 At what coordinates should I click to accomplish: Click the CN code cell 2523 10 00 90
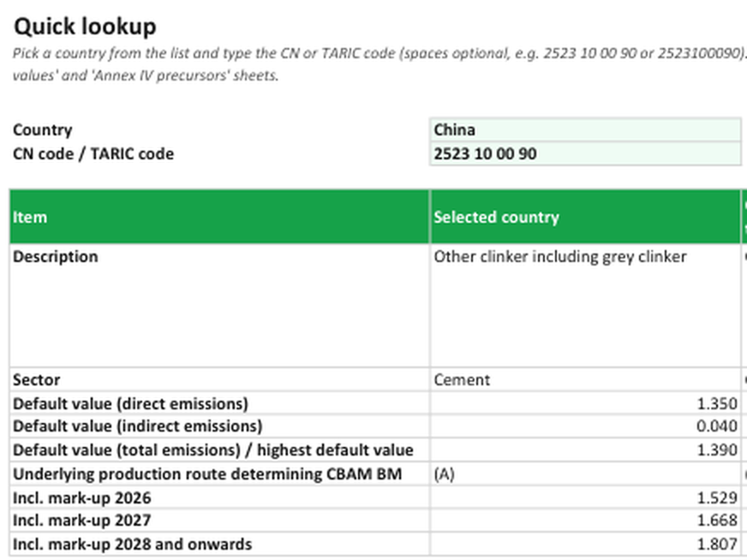point(585,153)
